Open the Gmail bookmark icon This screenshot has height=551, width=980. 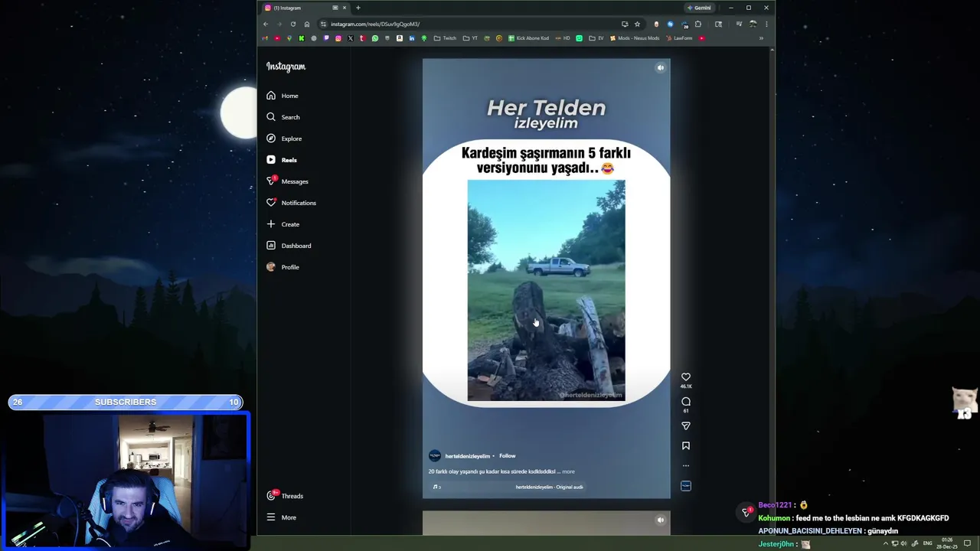tap(265, 38)
